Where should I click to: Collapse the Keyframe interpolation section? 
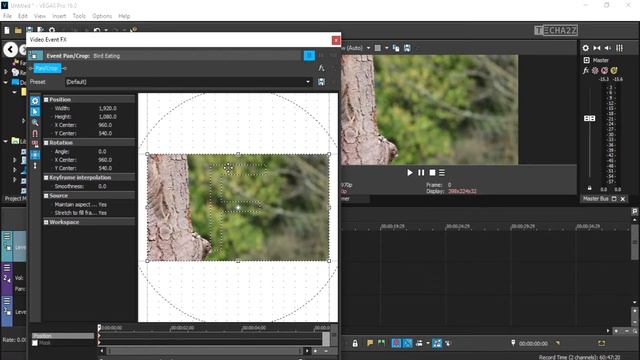[x=46, y=178]
